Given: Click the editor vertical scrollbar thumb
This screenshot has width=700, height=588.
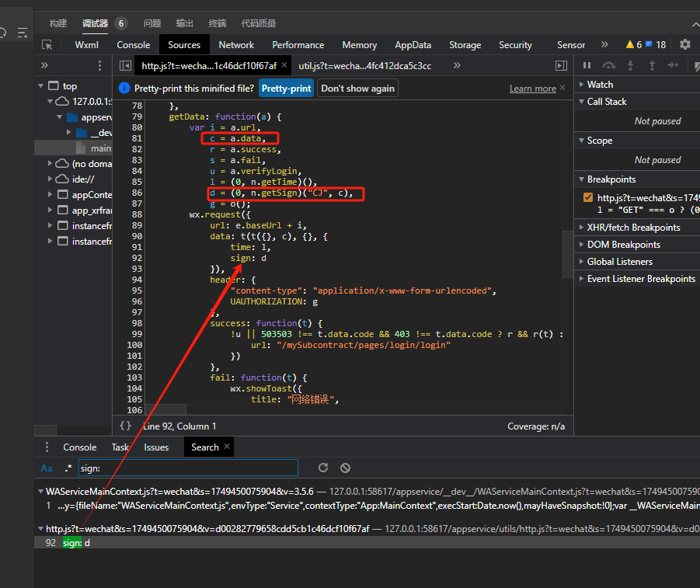Looking at the screenshot, I should coord(567,253).
